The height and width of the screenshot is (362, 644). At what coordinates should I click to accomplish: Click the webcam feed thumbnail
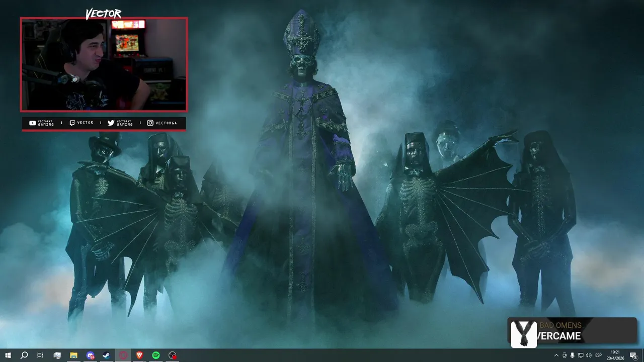(104, 64)
